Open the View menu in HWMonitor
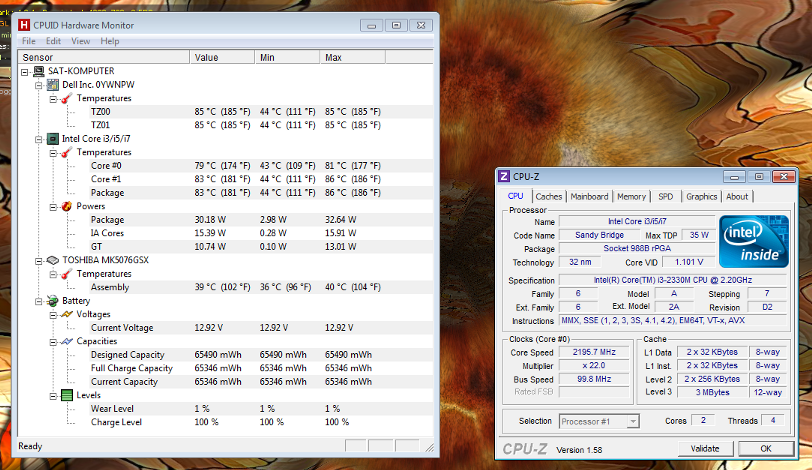 pyautogui.click(x=80, y=41)
